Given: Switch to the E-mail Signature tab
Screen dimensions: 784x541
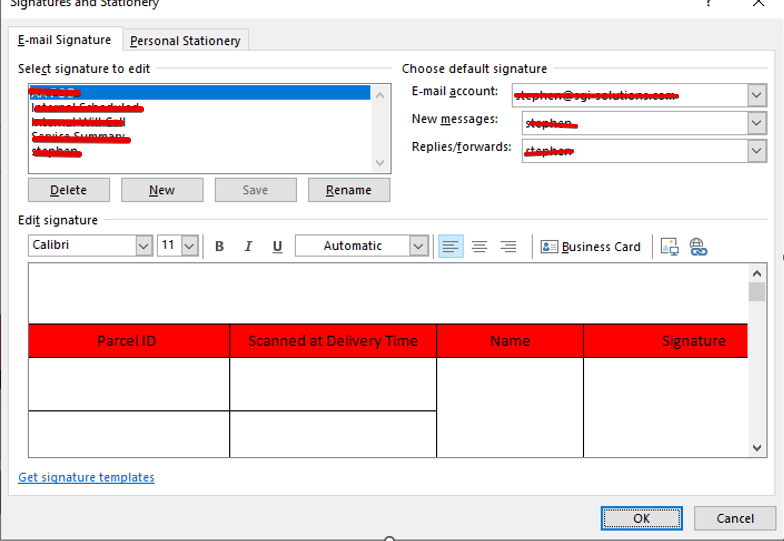Looking at the screenshot, I should [64, 40].
